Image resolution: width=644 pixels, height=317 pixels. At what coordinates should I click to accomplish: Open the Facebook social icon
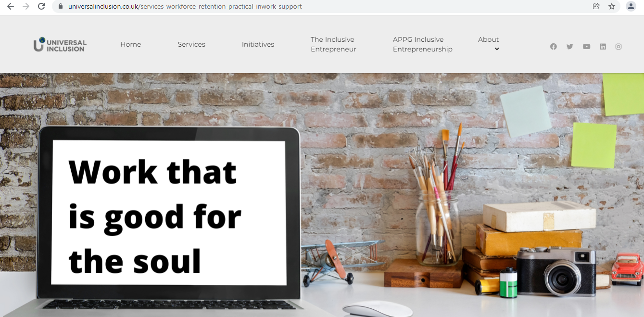point(554,47)
